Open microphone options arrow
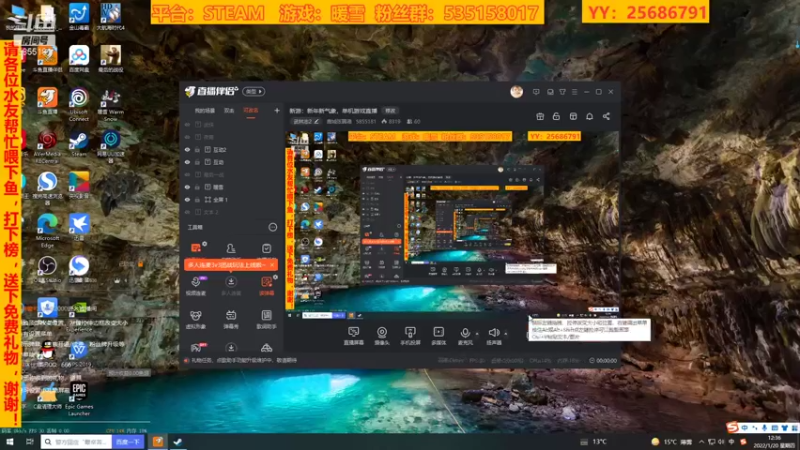The width and height of the screenshot is (800, 450). (x=477, y=334)
